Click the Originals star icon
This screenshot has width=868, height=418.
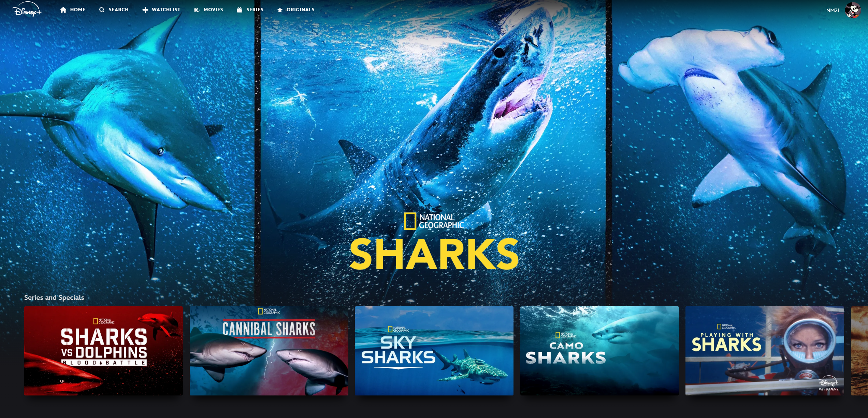tap(280, 10)
